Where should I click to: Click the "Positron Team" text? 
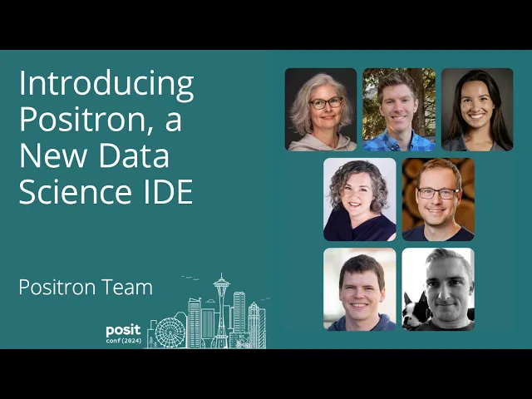click(86, 288)
